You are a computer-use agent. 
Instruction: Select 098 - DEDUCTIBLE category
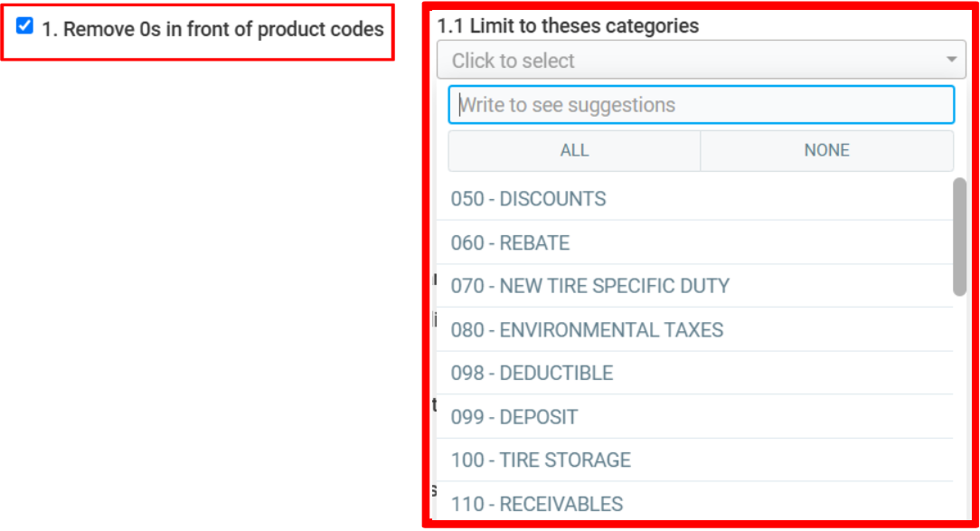pyautogui.click(x=532, y=374)
